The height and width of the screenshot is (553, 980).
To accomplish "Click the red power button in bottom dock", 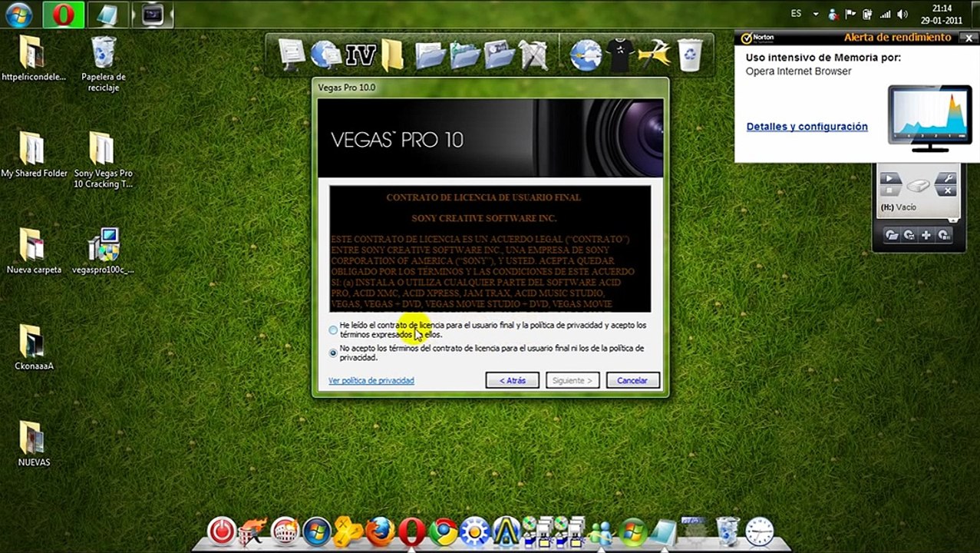I will [222, 531].
